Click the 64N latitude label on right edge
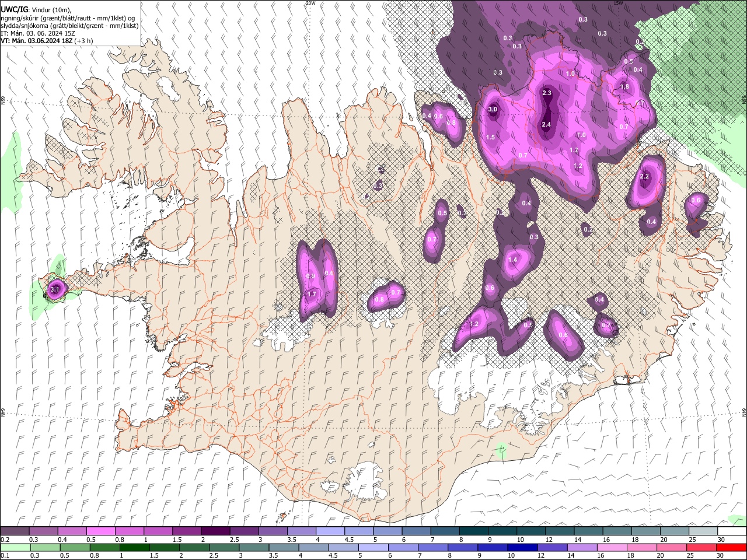Image resolution: width=747 pixels, height=560 pixels. pyautogui.click(x=743, y=412)
